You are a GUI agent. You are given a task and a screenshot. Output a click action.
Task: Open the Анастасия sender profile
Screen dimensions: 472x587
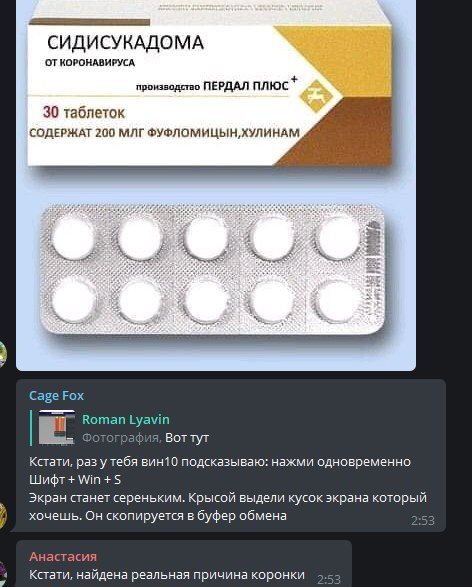click(63, 556)
